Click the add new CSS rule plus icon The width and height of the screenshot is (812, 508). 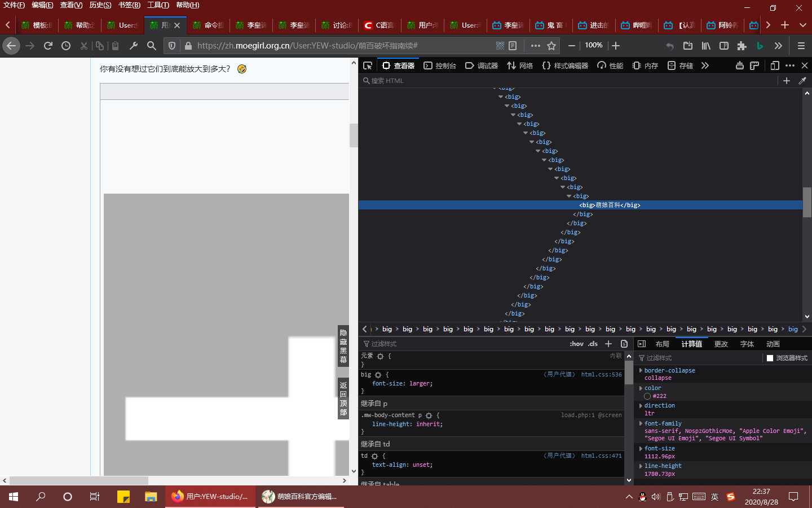click(x=608, y=344)
